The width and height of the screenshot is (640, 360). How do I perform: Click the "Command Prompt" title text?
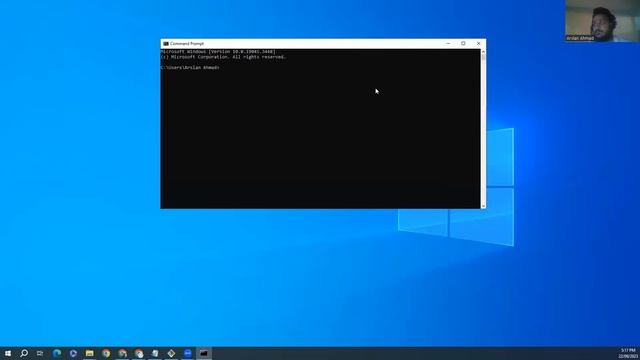pos(187,44)
